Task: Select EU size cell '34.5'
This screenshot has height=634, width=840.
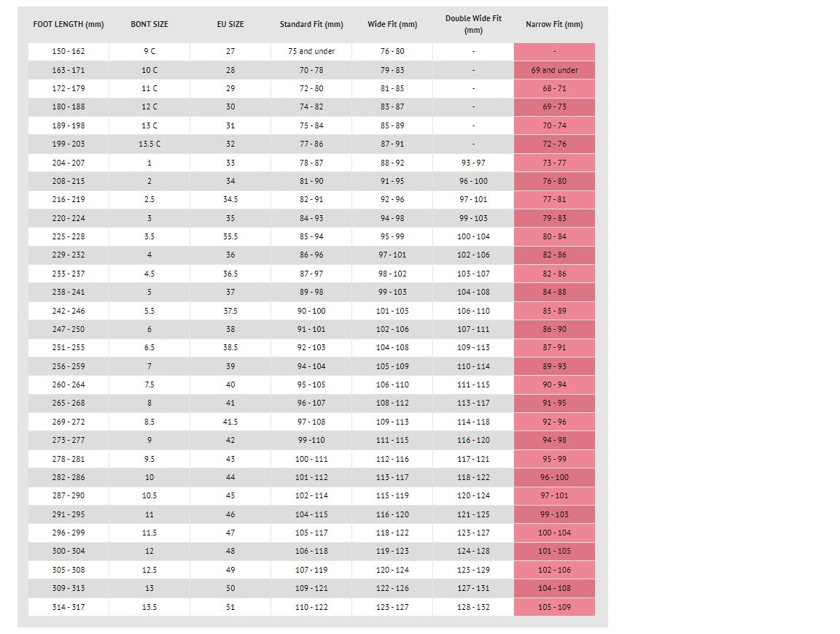Action: (230, 200)
